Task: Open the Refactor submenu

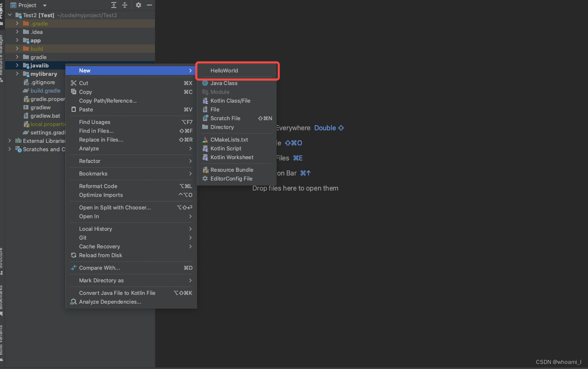Action: click(x=131, y=161)
